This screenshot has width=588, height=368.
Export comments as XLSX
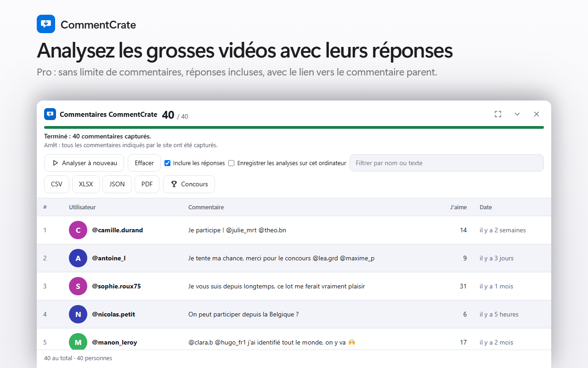[x=86, y=184]
